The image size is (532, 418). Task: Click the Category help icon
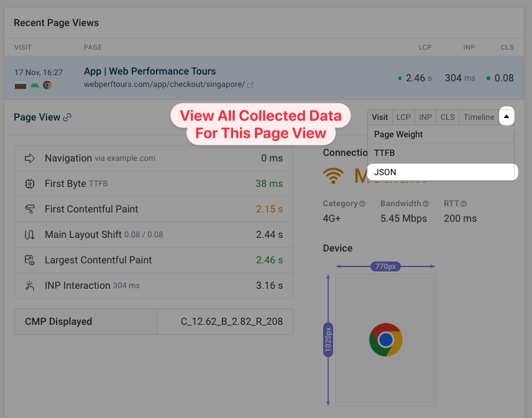click(x=362, y=204)
